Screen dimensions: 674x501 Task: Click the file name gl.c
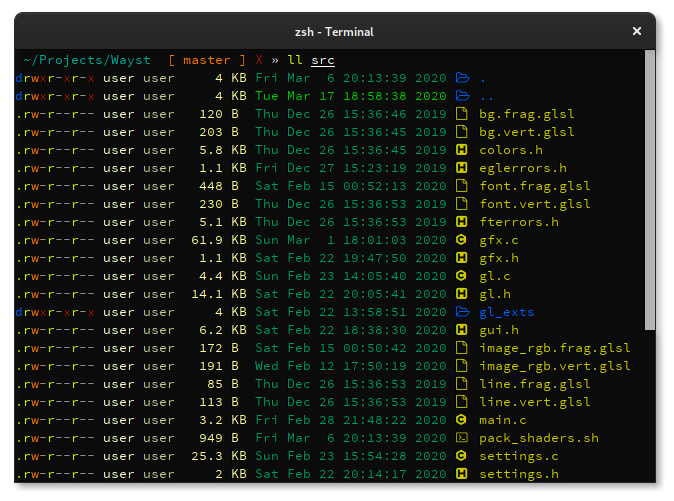(495, 277)
